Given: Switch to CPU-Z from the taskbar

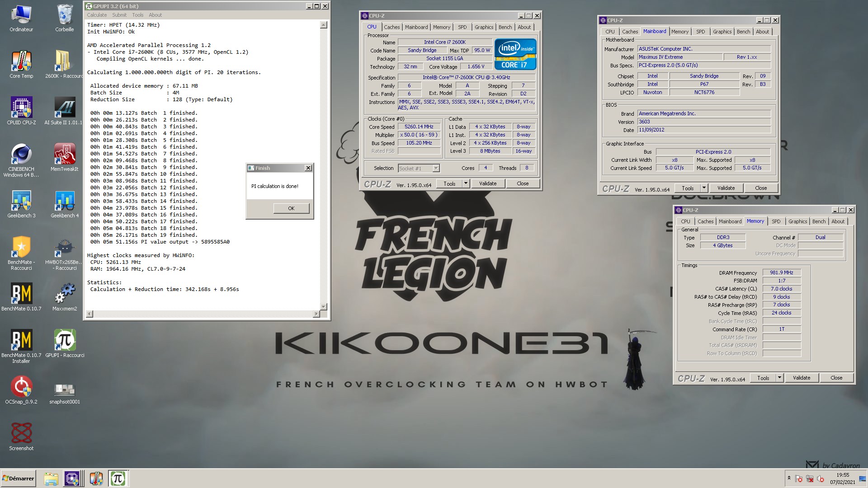Looking at the screenshot, I should tap(72, 479).
